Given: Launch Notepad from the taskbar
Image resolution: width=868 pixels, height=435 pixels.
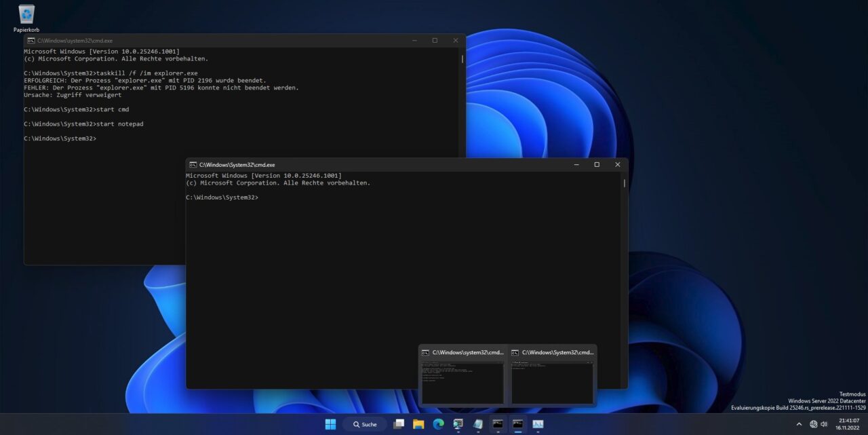Looking at the screenshot, I should 477,423.
